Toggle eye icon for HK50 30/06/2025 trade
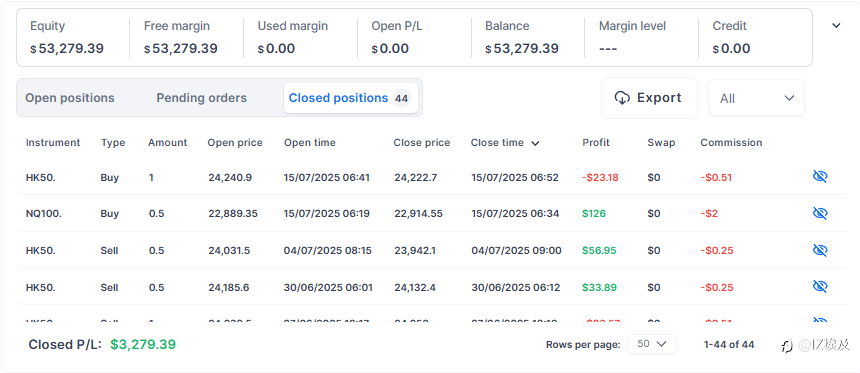This screenshot has height=373, width=860. pos(819,286)
